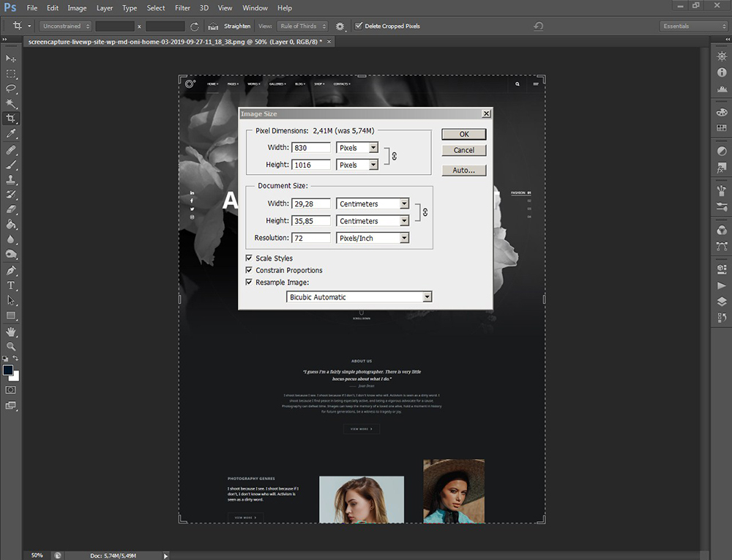Toggle Delete Cropped Pixels checkbox
732x560 pixels.
tap(359, 26)
